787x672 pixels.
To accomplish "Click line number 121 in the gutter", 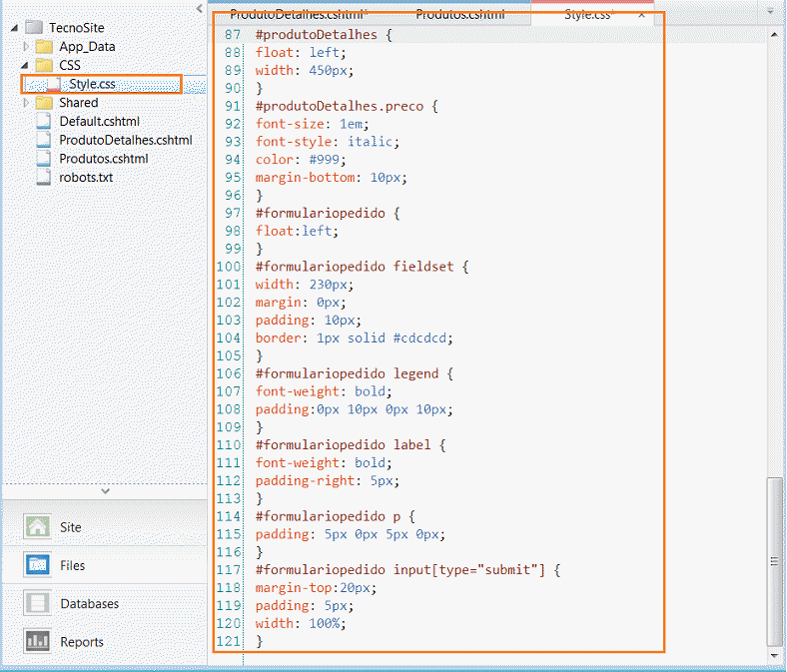I will point(229,641).
